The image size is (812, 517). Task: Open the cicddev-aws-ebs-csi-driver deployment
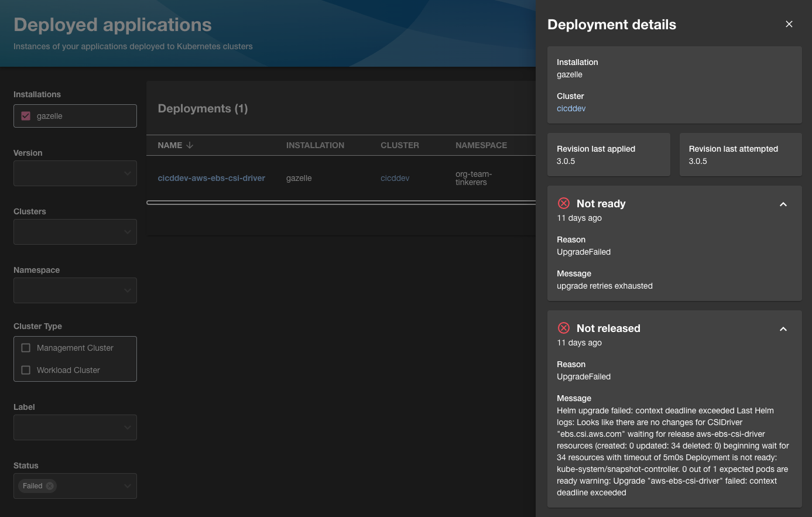(x=211, y=178)
